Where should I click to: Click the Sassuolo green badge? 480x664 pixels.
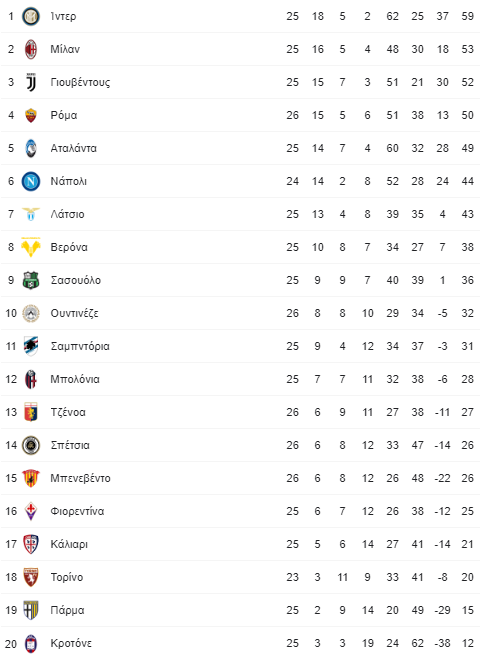coord(31,280)
